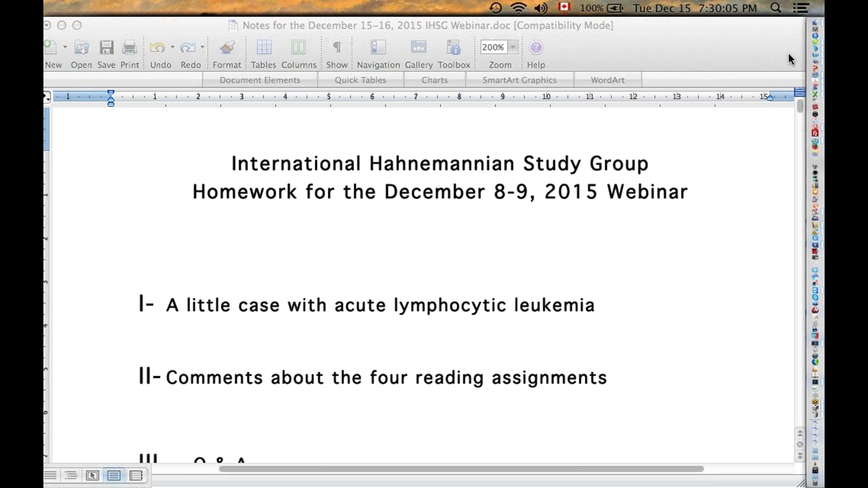The height and width of the screenshot is (488, 868).
Task: Open the SmartArt Graphics tab
Action: pos(519,80)
